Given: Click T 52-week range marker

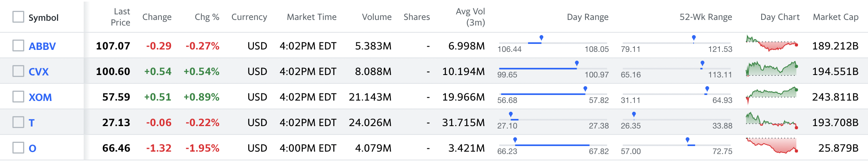Looking at the screenshot, I should [634, 115].
